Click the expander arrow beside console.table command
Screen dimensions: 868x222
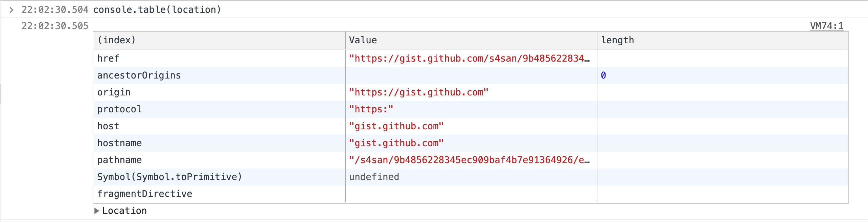pyautogui.click(x=11, y=10)
